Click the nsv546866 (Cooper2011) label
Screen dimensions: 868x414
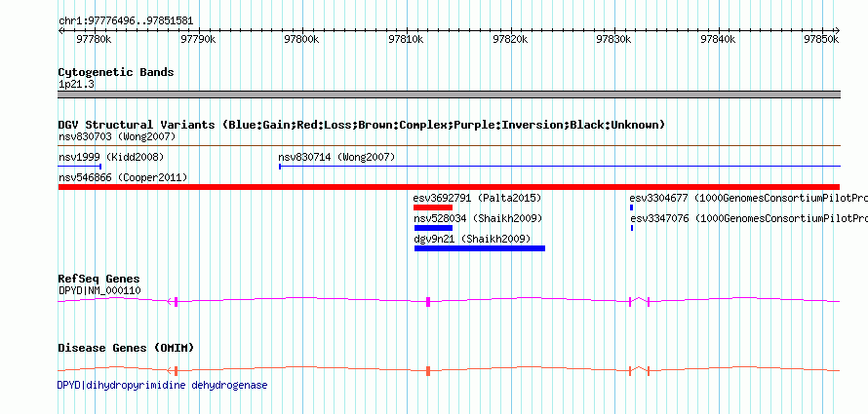point(123,177)
